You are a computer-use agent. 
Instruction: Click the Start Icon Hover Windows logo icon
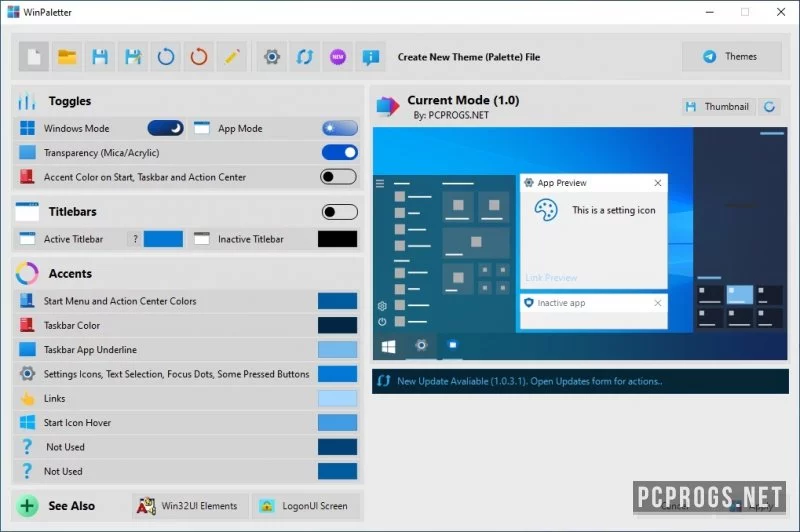tap(28, 422)
